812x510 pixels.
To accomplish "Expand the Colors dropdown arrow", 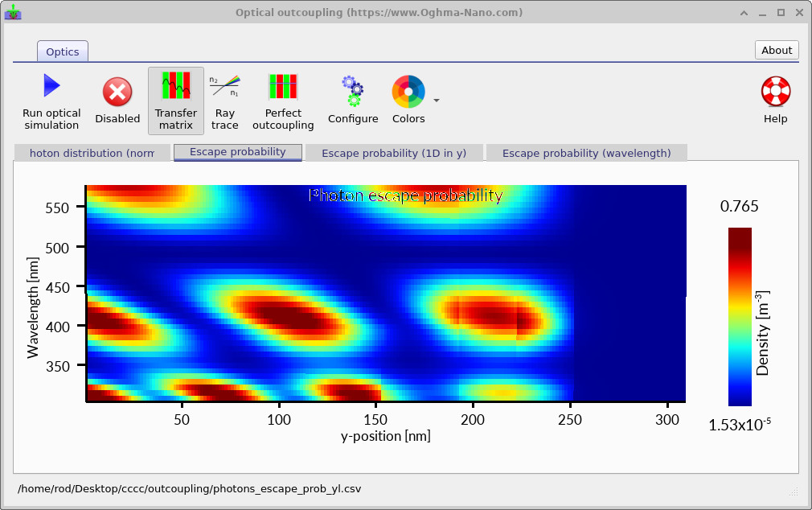I will click(437, 101).
